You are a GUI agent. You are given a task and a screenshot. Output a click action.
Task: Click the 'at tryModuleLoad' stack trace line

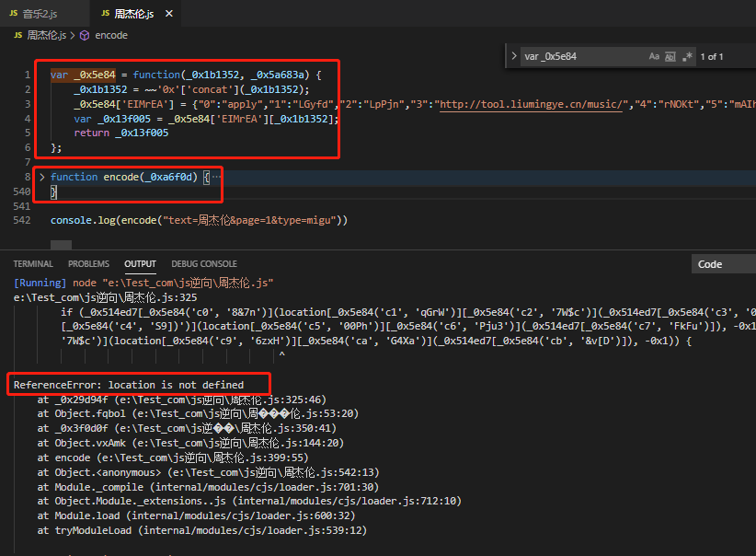pos(202,530)
